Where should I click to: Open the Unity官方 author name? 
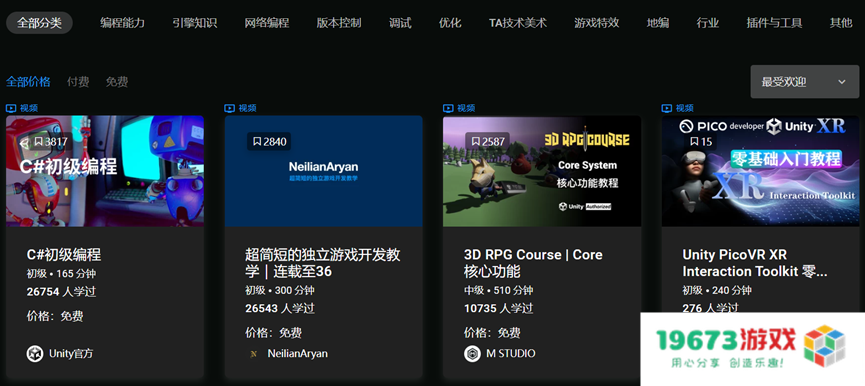pyautogui.click(x=71, y=353)
